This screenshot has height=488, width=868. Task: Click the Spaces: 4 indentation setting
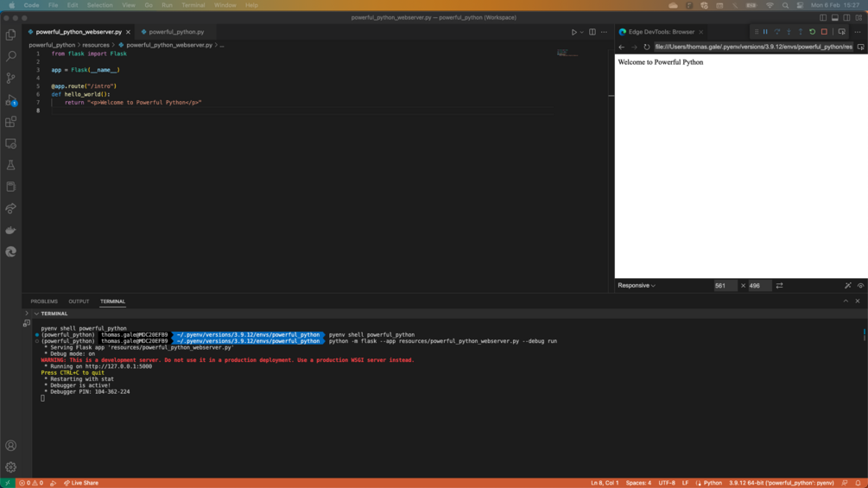638,483
